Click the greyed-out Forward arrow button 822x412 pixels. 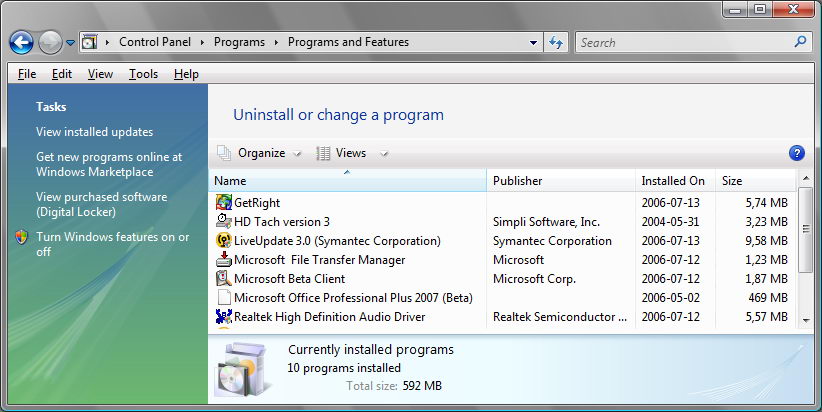(50, 42)
